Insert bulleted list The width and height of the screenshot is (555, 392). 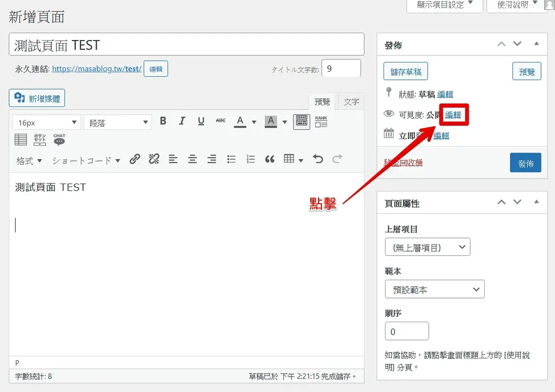tap(231, 159)
